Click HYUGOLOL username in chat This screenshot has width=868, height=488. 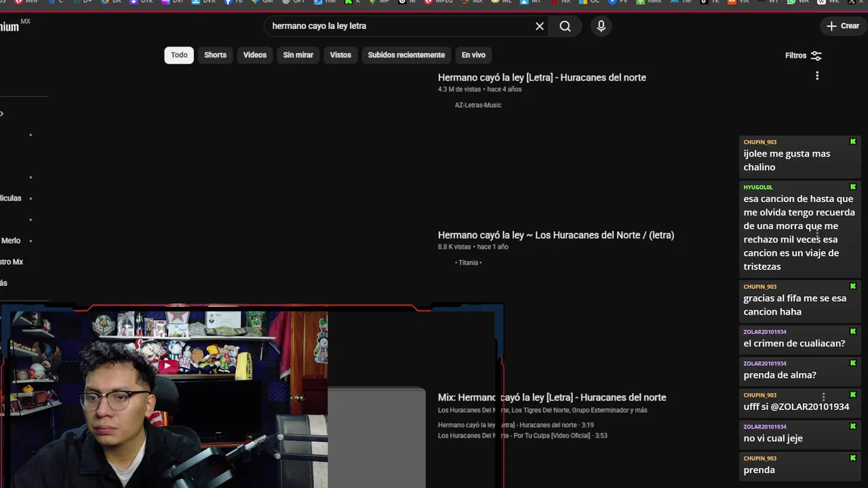[x=757, y=187]
